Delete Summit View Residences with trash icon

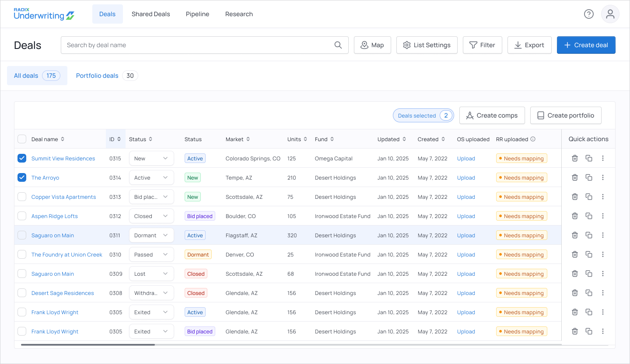pos(575,158)
